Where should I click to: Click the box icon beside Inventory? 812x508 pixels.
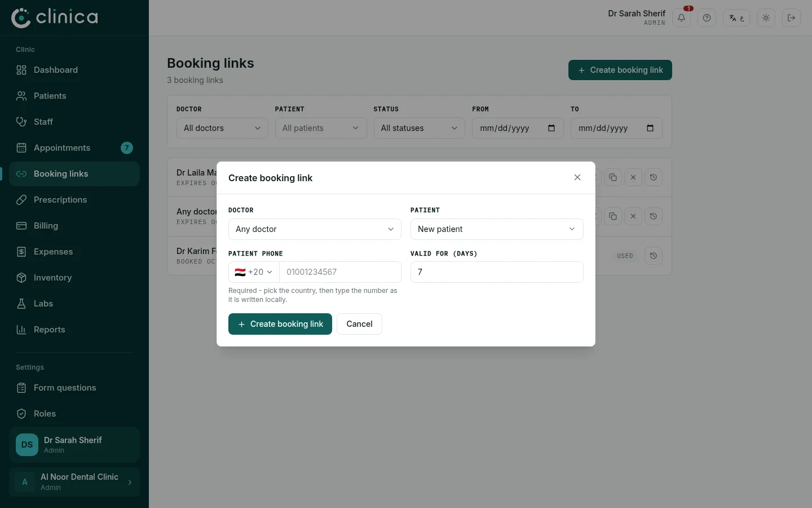point(21,278)
